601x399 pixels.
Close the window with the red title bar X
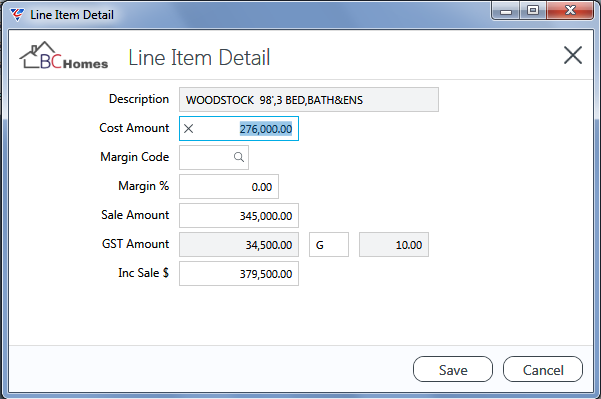point(570,10)
